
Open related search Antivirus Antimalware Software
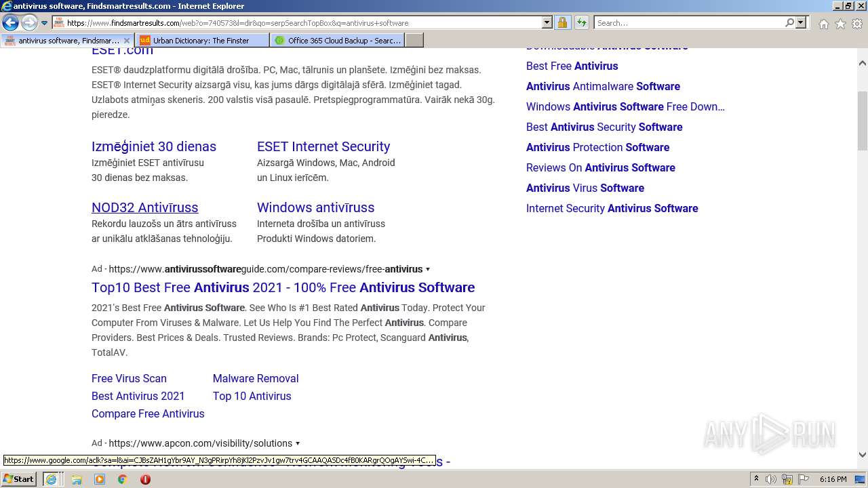(x=603, y=86)
